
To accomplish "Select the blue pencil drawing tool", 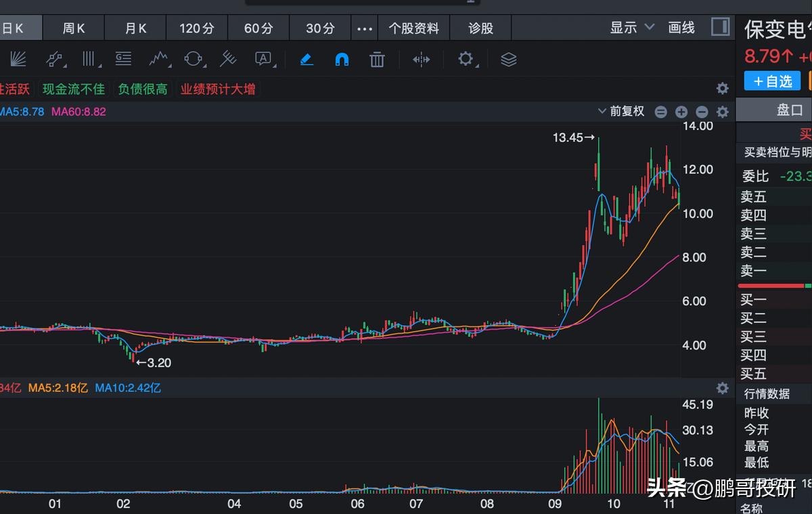I will 307,59.
